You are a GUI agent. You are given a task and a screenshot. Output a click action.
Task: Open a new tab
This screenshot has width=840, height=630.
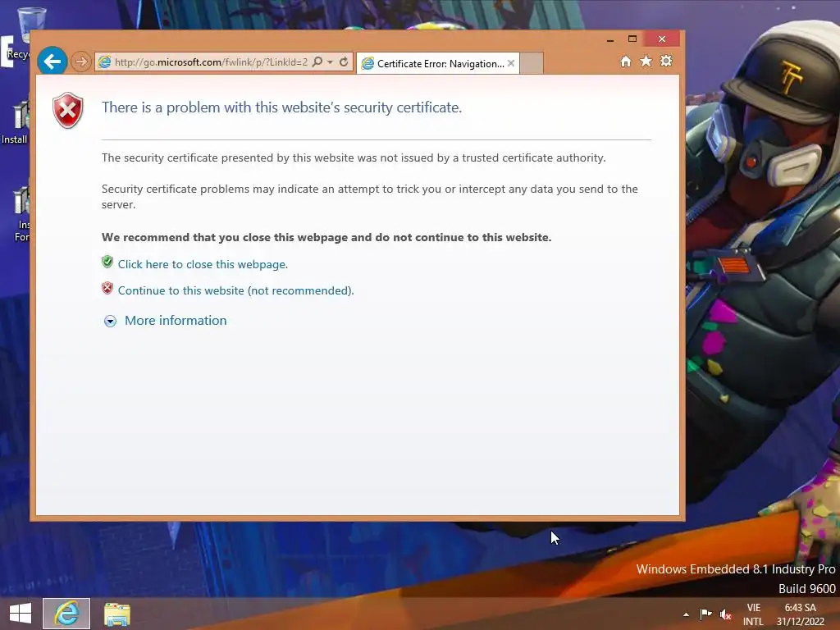coord(532,63)
